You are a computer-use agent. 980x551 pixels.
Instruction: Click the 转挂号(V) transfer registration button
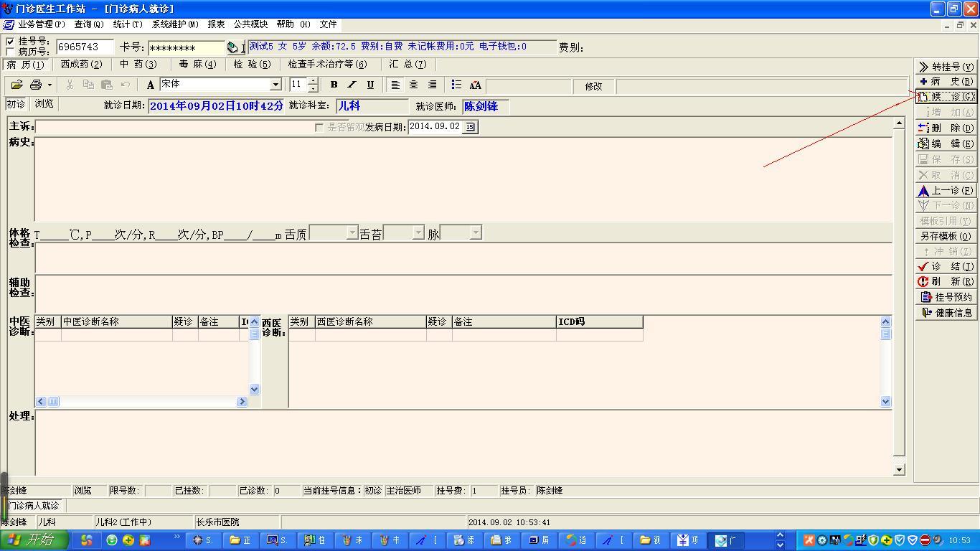click(946, 67)
